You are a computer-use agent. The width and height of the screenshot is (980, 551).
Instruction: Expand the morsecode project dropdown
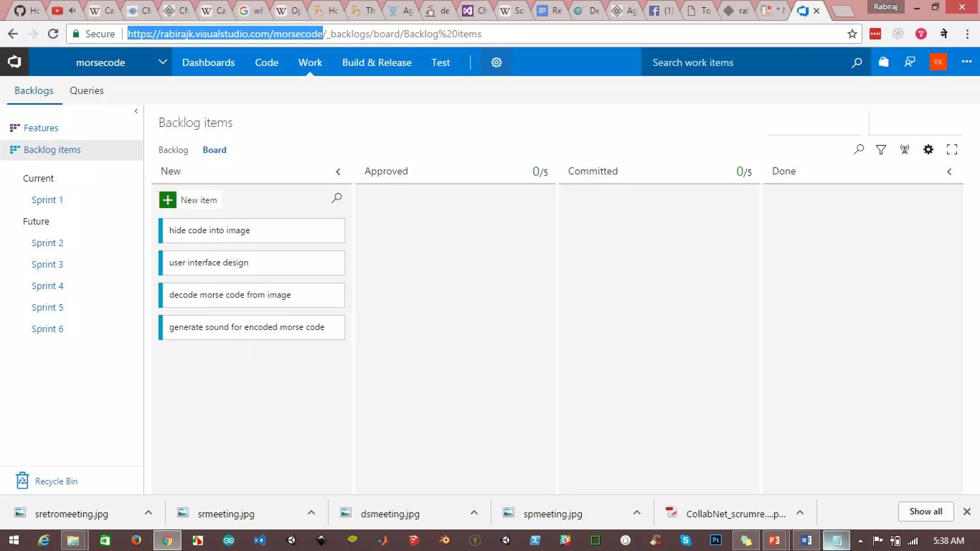point(162,62)
